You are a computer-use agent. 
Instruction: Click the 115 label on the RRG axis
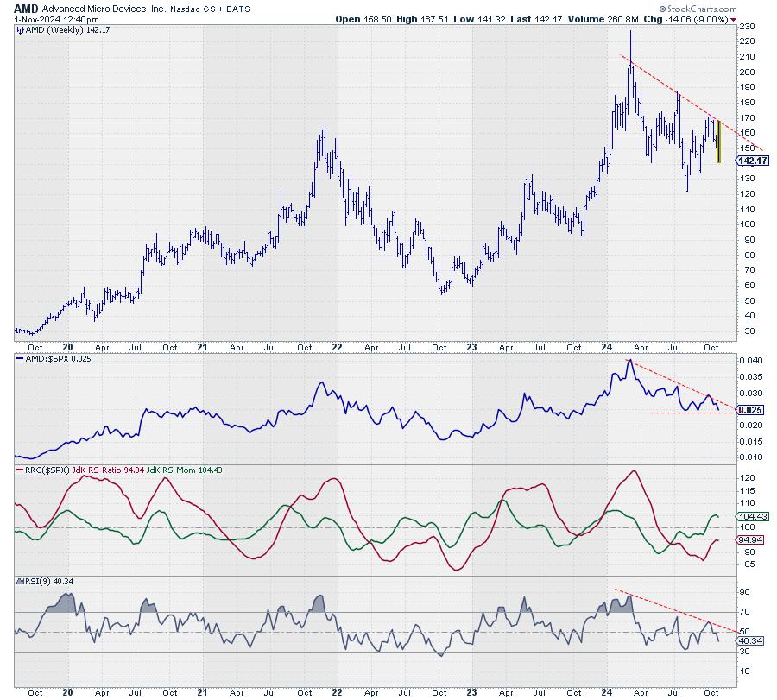pyautogui.click(x=747, y=490)
